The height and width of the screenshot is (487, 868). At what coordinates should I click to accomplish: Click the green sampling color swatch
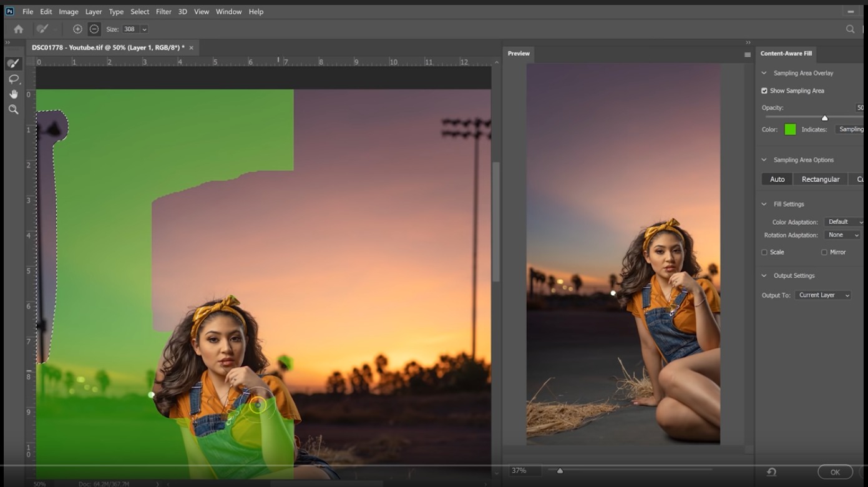(x=790, y=130)
